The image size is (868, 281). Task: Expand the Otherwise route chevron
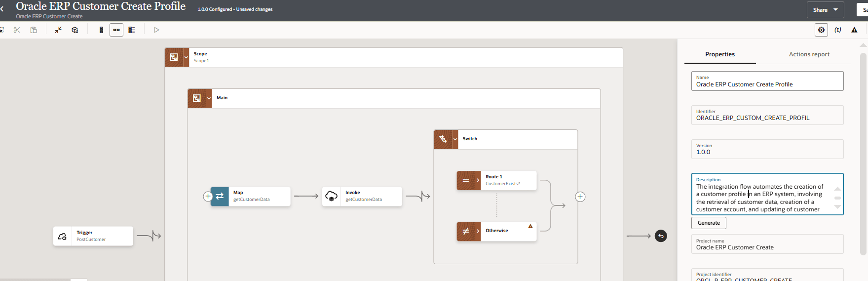tap(478, 231)
